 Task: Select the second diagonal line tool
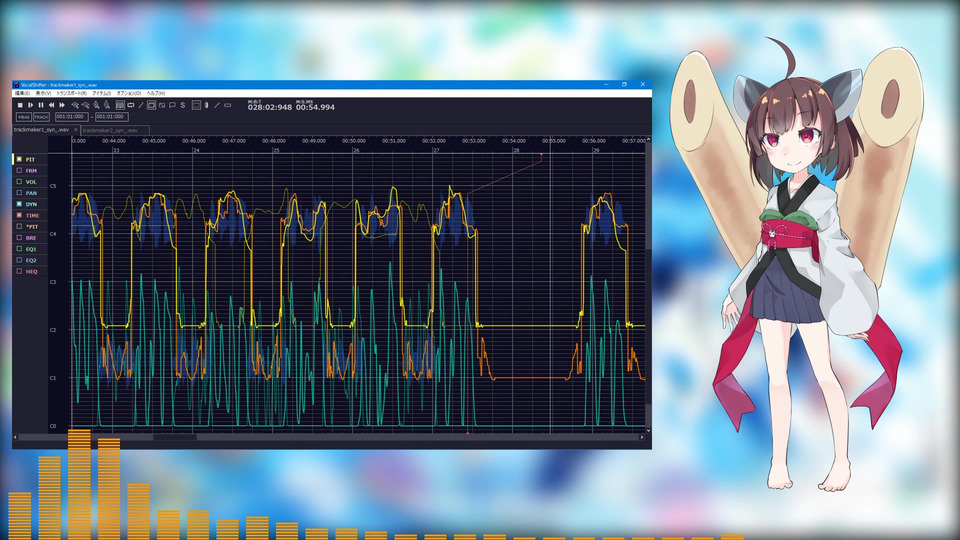[x=217, y=105]
